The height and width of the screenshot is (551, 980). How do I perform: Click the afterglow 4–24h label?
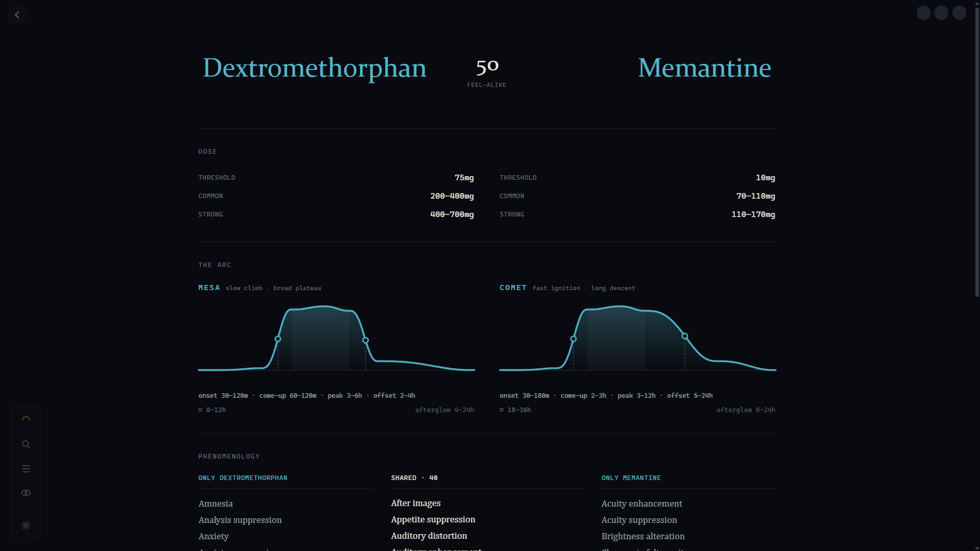coord(444,410)
